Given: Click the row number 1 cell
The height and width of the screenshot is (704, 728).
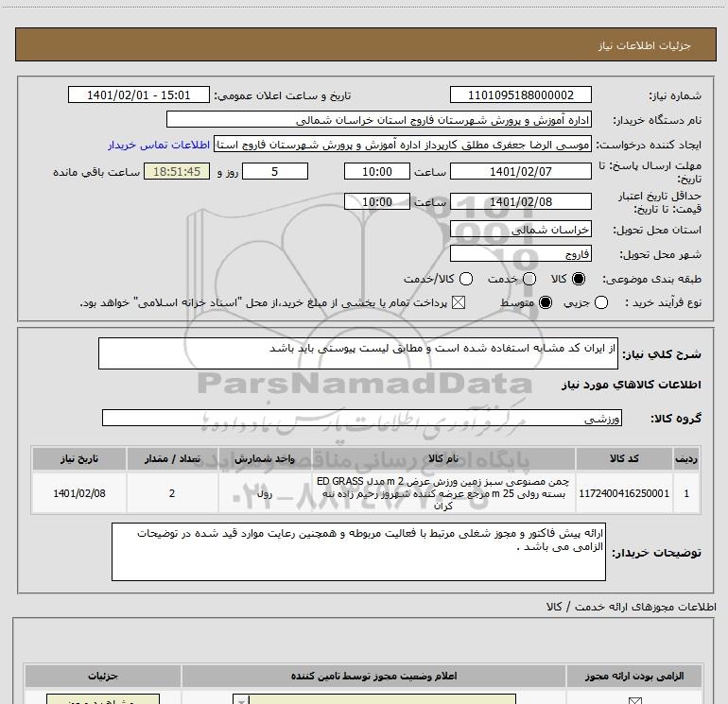Looking at the screenshot, I should (x=686, y=493).
